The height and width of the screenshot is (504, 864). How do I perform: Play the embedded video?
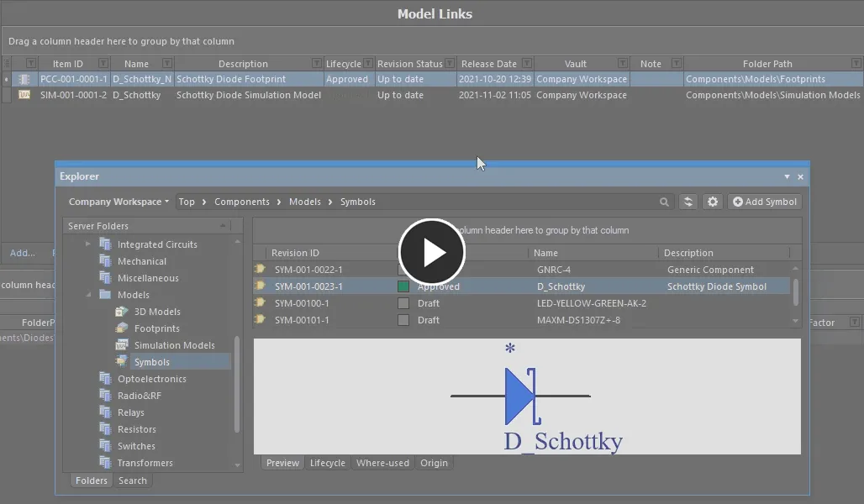click(431, 252)
